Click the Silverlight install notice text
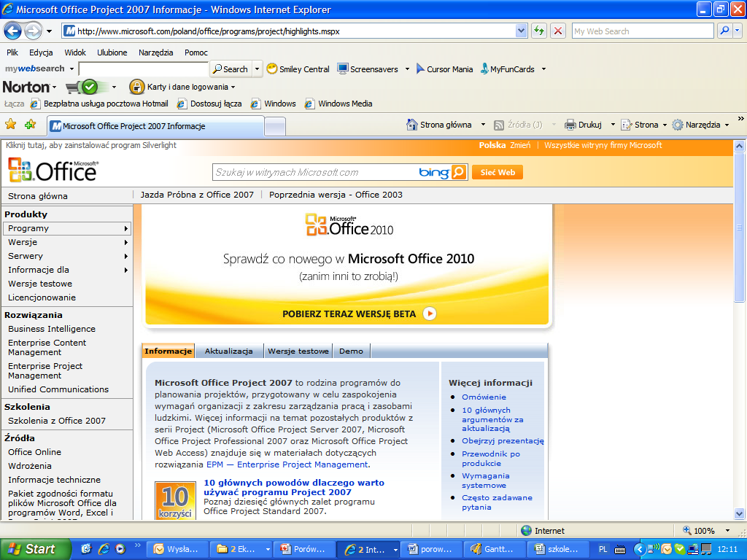747x560 pixels. [x=91, y=145]
